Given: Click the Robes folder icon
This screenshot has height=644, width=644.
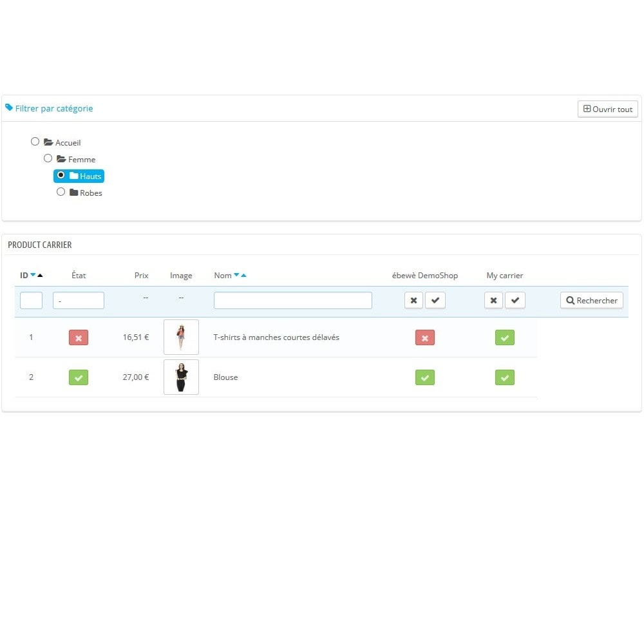Looking at the screenshot, I should (x=74, y=192).
